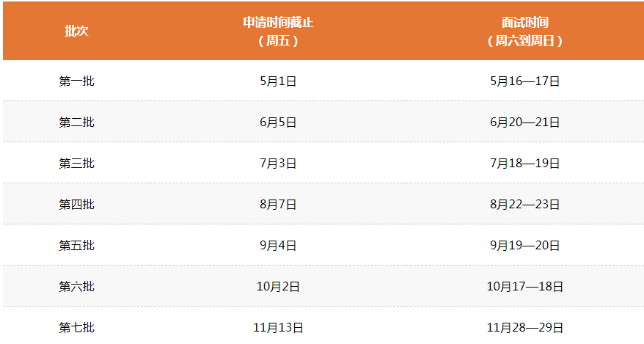Click the 5月1日 deadline cell
This screenshot has width=644, height=344.
278,81
